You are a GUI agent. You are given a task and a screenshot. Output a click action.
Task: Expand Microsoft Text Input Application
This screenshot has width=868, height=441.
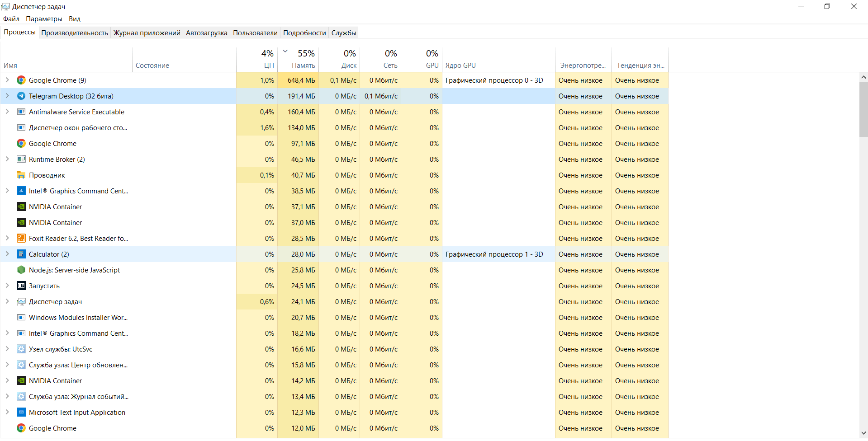click(7, 412)
